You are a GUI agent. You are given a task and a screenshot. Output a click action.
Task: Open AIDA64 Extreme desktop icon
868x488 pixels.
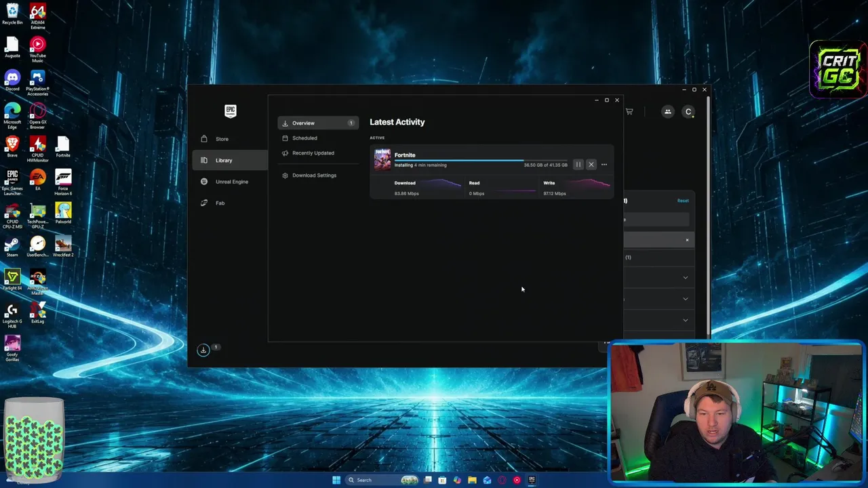tap(38, 17)
